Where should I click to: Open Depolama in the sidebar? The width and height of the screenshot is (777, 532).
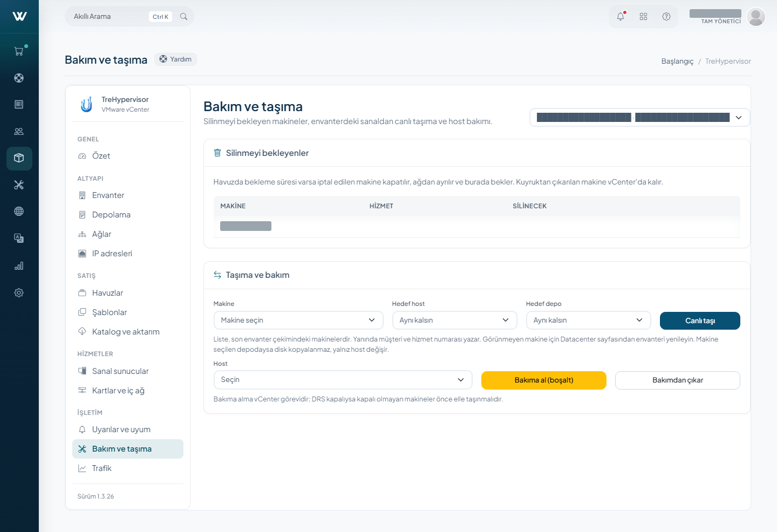[128, 215]
